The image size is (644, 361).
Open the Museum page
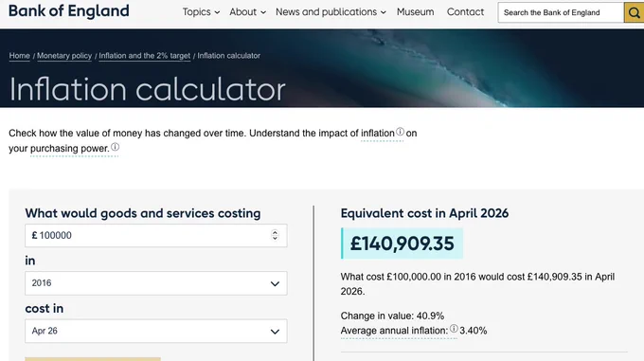[415, 12]
